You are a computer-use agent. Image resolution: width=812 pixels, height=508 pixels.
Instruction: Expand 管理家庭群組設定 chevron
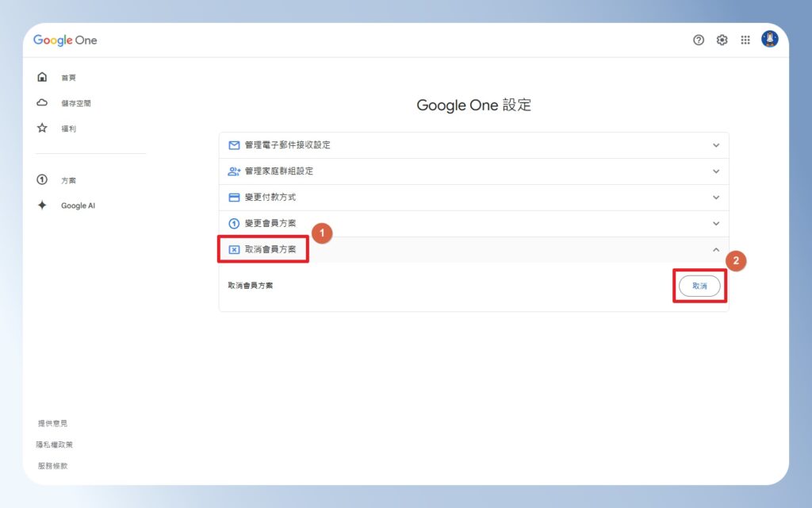pyautogui.click(x=716, y=171)
